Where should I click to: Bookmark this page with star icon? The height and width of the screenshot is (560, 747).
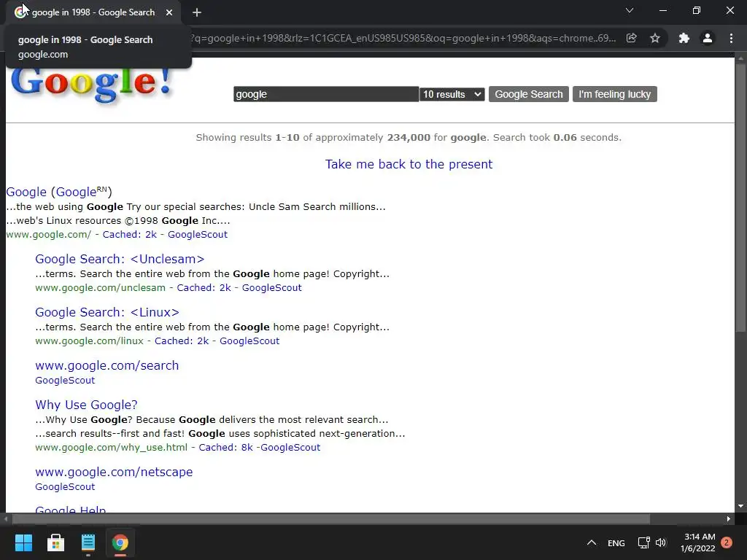tap(655, 38)
